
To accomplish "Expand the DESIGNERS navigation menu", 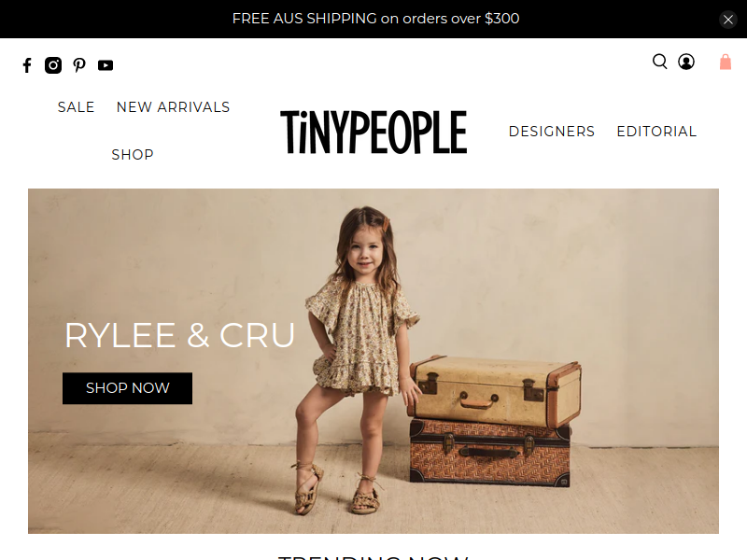I will (552, 132).
